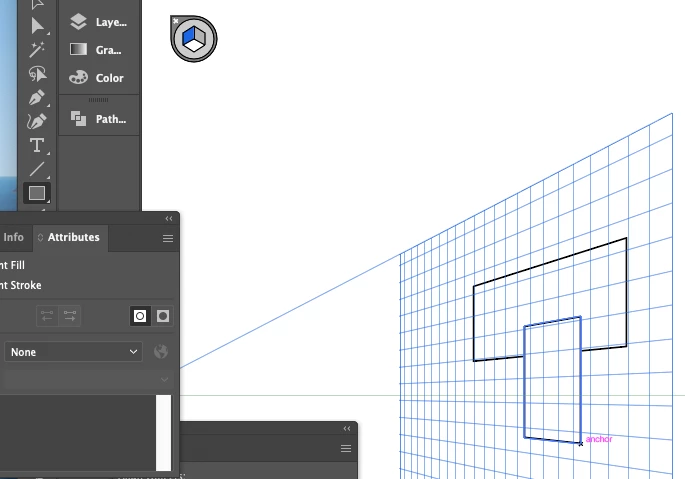This screenshot has height=479, width=685.
Task: Select the Line Segment tool
Action: pyautogui.click(x=37, y=169)
